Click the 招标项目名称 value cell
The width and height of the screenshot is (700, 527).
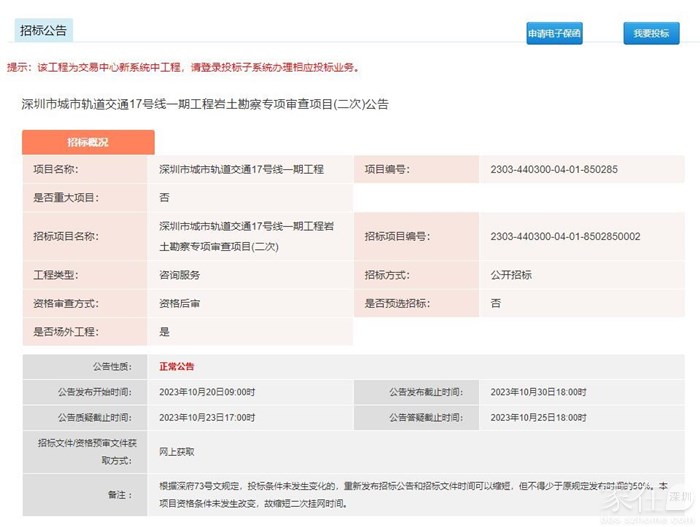246,236
